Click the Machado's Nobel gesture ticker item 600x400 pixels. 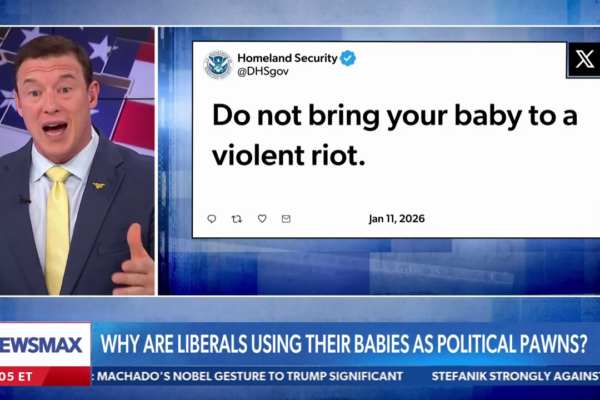coord(250,376)
